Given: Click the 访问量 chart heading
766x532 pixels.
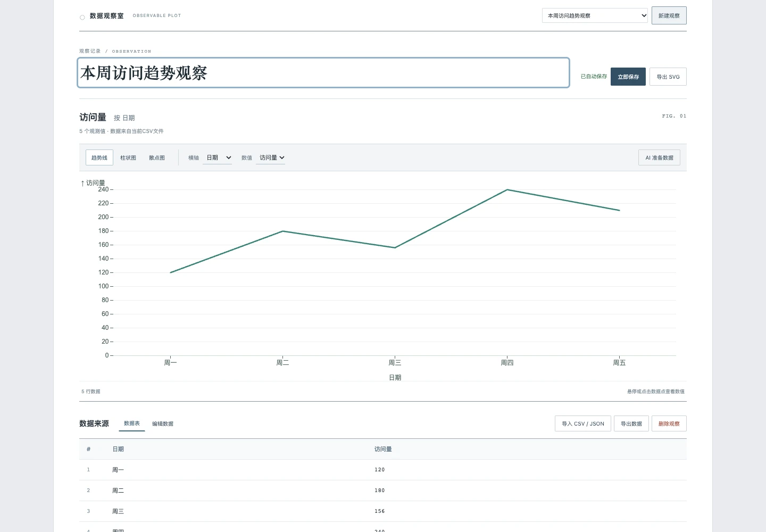Looking at the screenshot, I should tap(93, 117).
